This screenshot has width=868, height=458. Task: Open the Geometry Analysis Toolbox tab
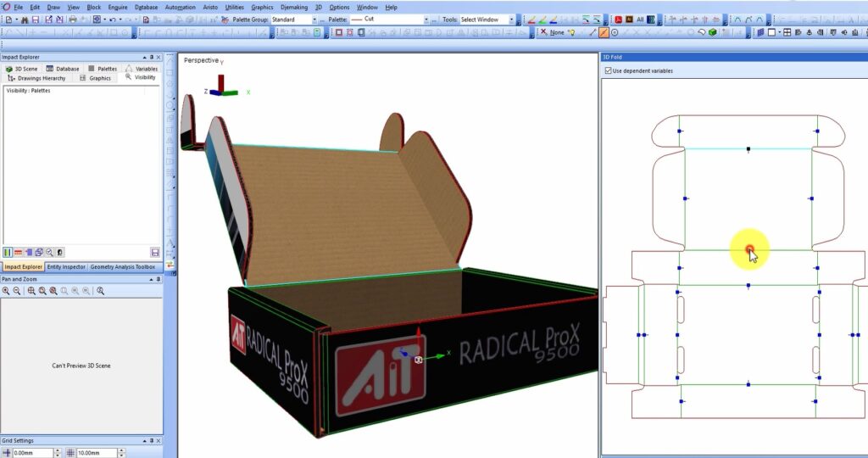pyautogui.click(x=122, y=267)
